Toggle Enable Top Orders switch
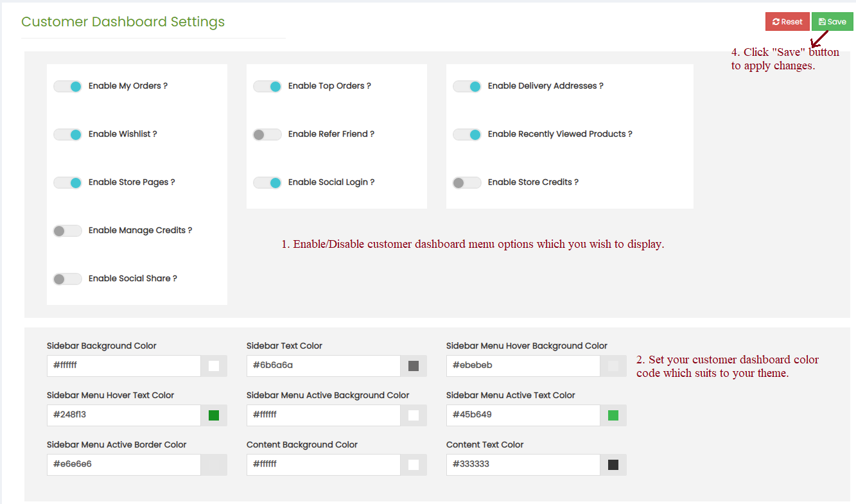The image size is (856, 504). coord(267,86)
